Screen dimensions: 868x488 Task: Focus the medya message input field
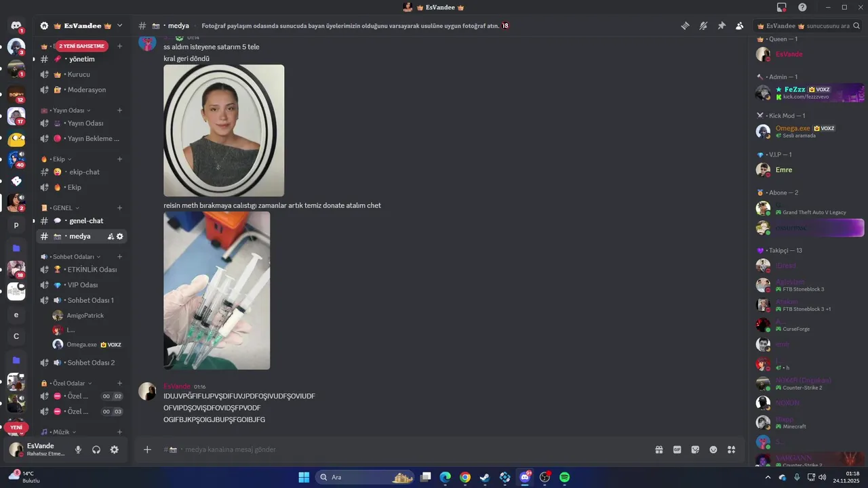(x=407, y=449)
